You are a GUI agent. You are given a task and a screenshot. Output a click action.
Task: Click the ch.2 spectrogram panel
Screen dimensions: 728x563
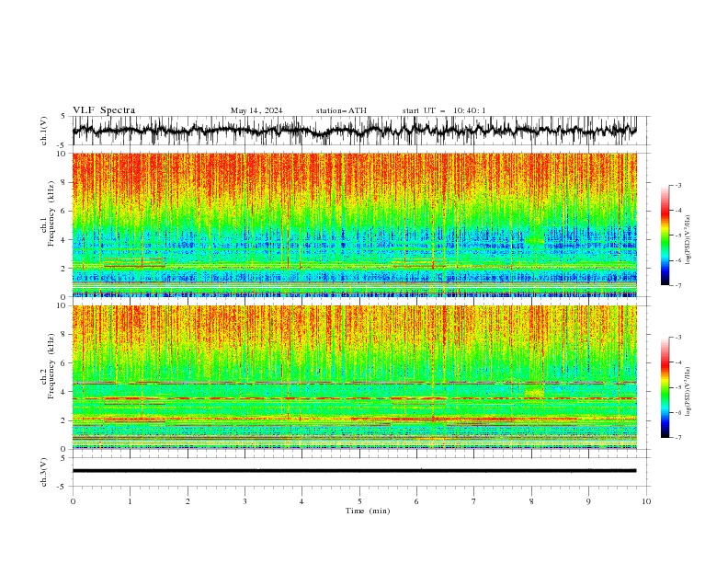click(x=354, y=377)
